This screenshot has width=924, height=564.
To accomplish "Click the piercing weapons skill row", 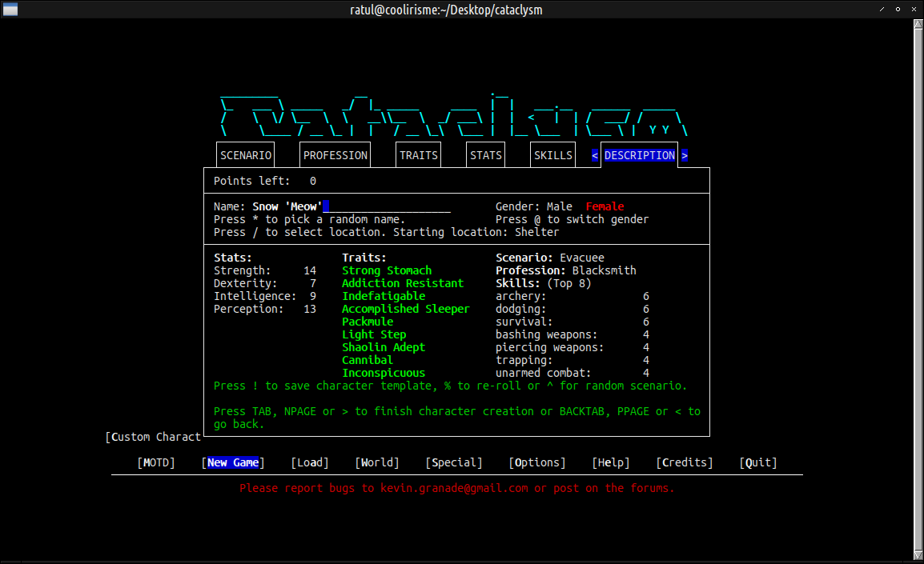I will pos(572,347).
